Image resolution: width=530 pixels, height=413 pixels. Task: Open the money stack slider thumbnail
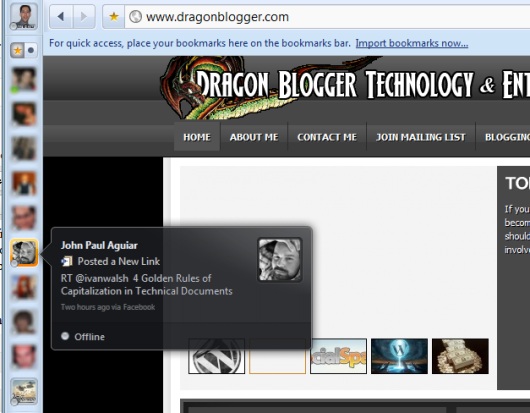(x=460, y=356)
